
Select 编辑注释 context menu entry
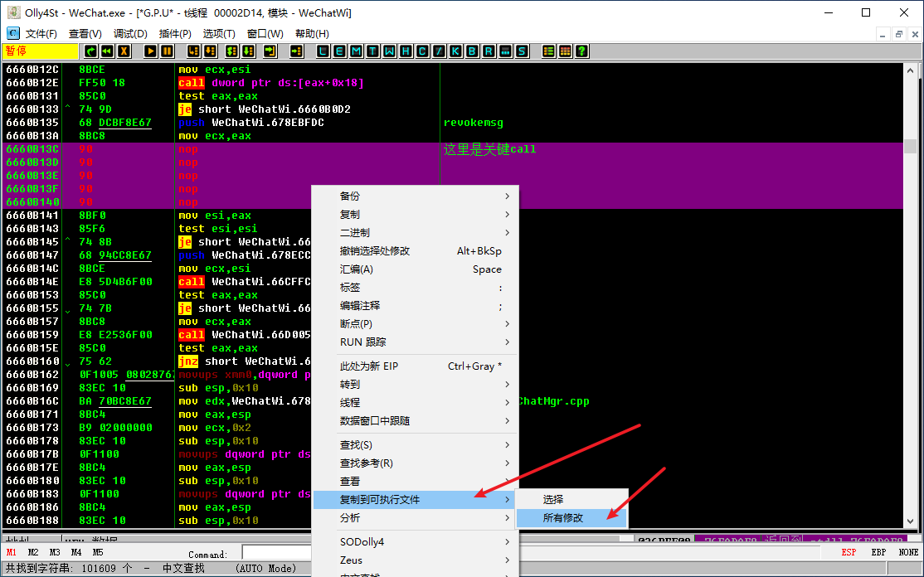coord(416,306)
